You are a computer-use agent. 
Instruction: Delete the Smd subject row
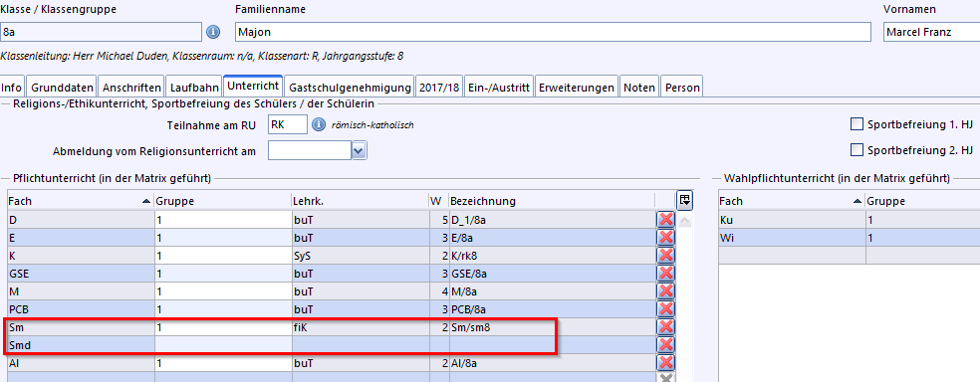[x=666, y=345]
